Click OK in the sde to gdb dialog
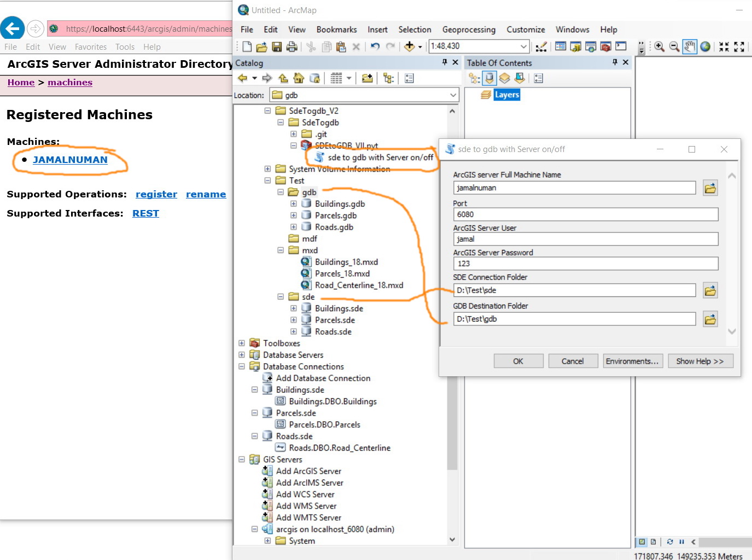Image resolution: width=752 pixels, height=560 pixels. tap(518, 361)
